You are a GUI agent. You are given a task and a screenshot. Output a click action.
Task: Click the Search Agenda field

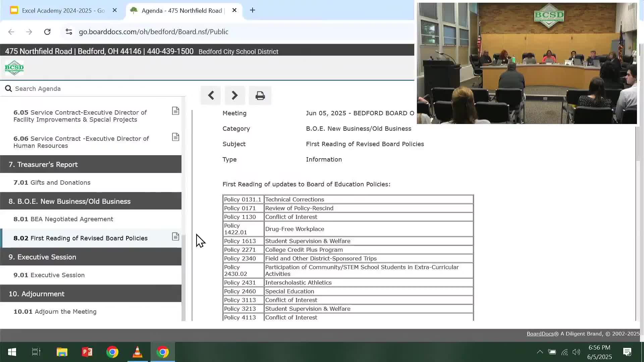click(94, 88)
